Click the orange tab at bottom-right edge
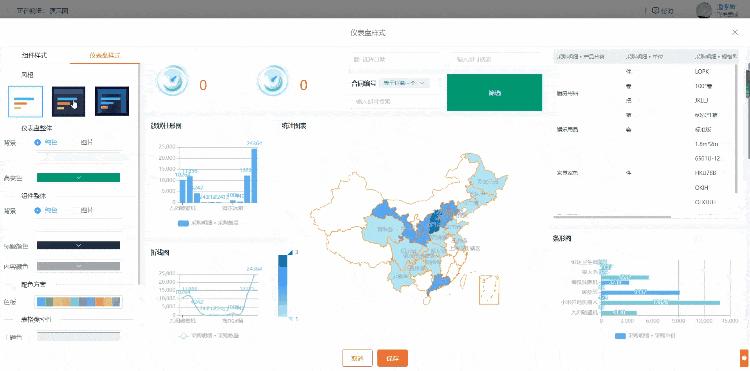The height and width of the screenshot is (371, 750). tap(744, 357)
